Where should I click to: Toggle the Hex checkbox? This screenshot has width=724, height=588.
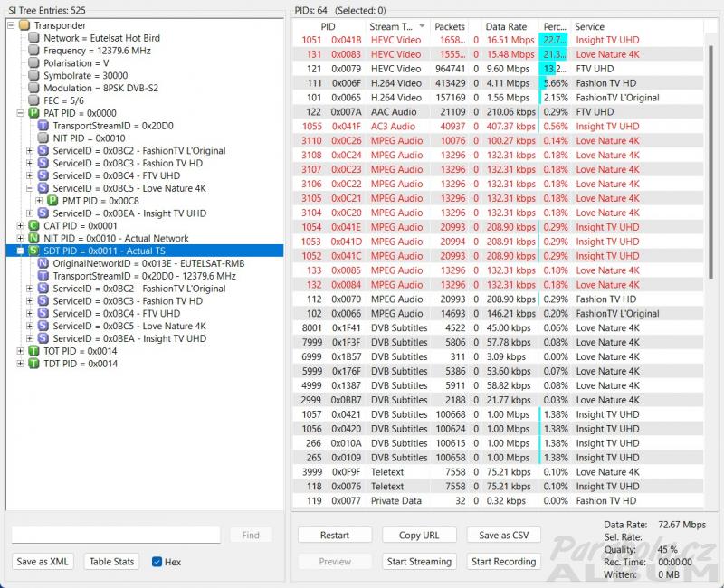click(x=157, y=561)
